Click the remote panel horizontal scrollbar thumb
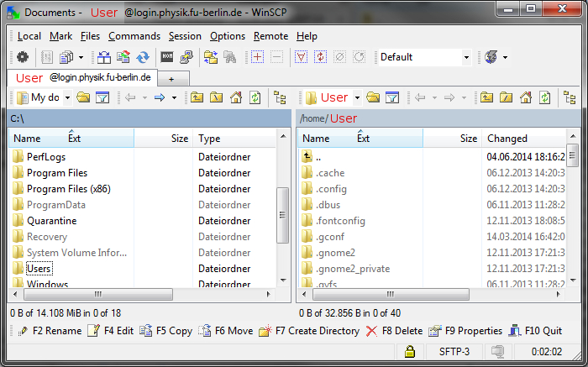588x367 pixels. coord(391,294)
